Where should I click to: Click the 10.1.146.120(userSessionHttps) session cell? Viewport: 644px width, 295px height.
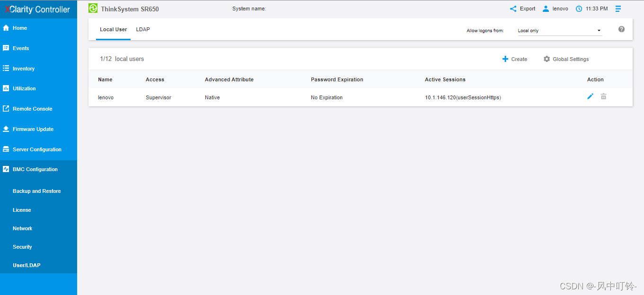[x=463, y=97]
